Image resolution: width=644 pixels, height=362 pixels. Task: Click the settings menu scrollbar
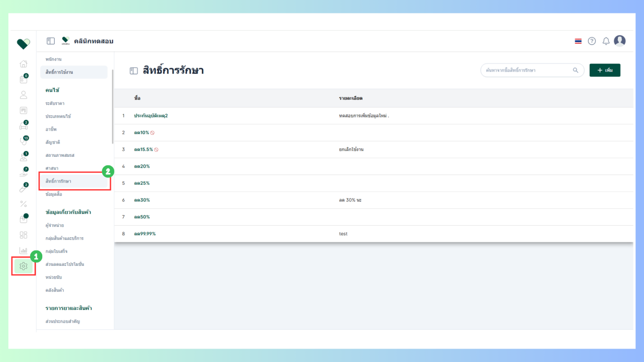tap(112, 107)
